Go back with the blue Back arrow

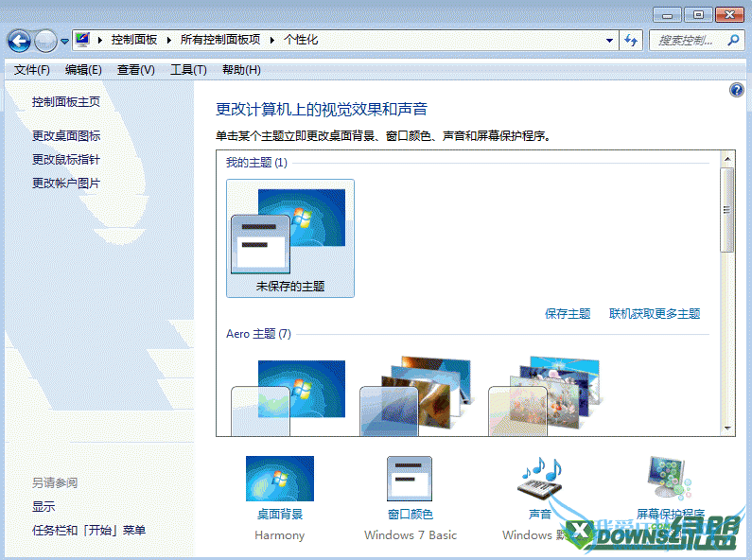[x=19, y=41]
